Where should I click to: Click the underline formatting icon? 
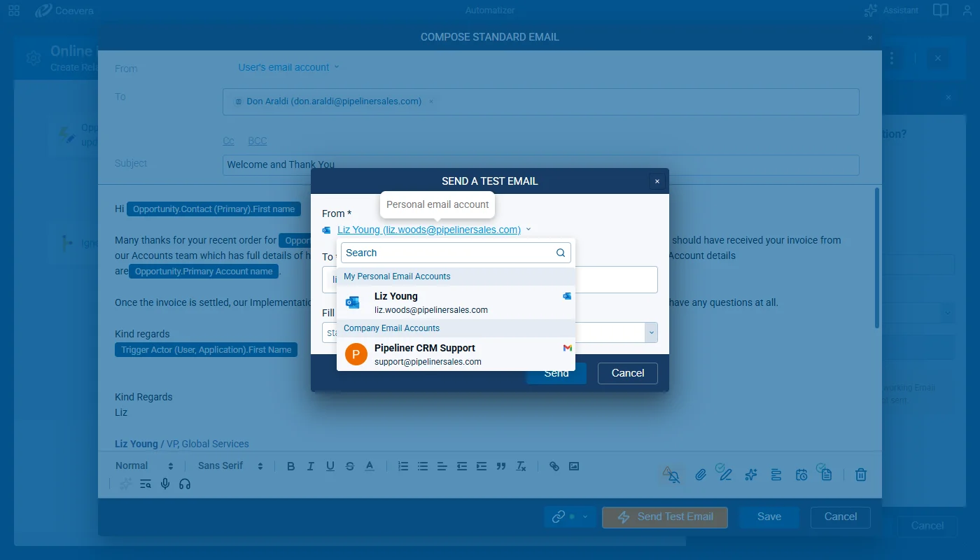[x=330, y=466]
